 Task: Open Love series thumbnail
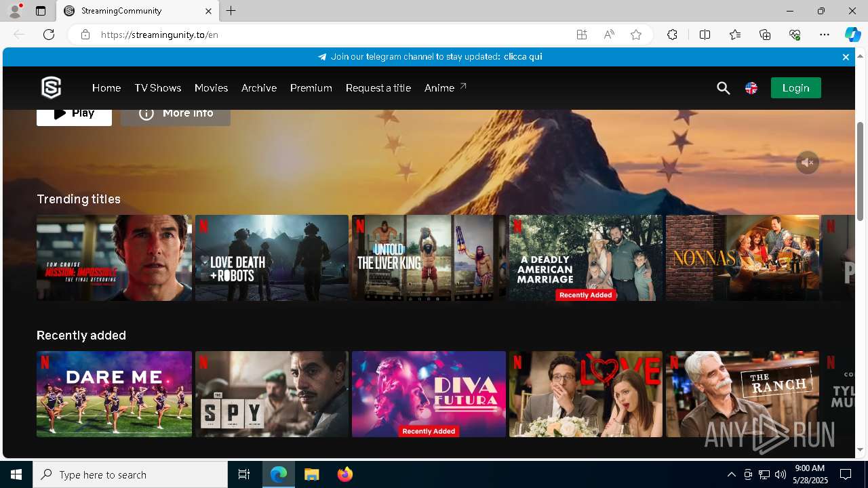[586, 394]
